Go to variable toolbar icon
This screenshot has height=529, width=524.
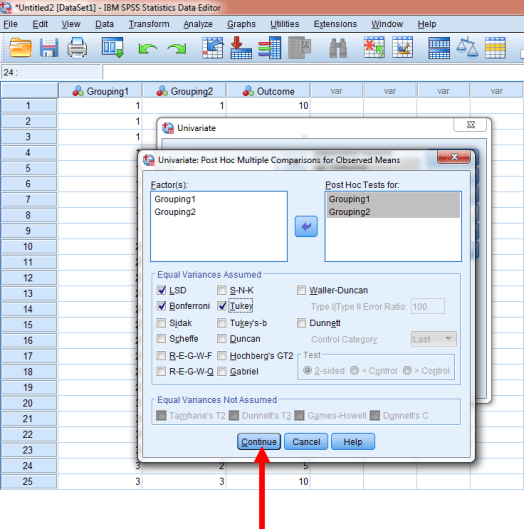[x=241, y=48]
